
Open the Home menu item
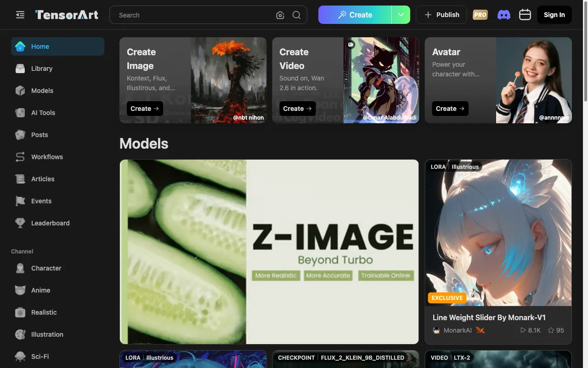tap(58, 46)
